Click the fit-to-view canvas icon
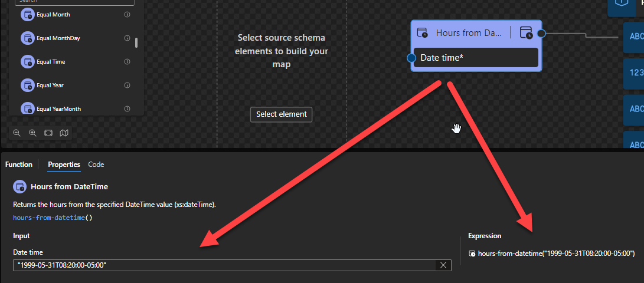Screen dimensions: 644x283 pyautogui.click(x=48, y=133)
